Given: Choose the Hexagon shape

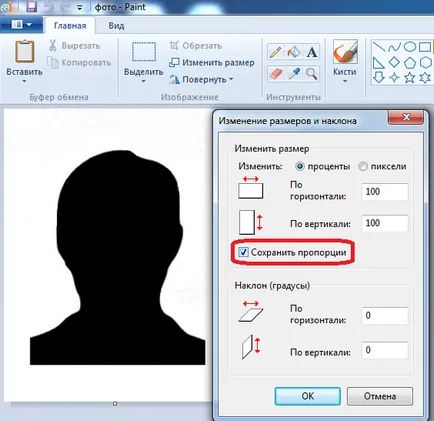Looking at the screenshot, I should point(425,62).
